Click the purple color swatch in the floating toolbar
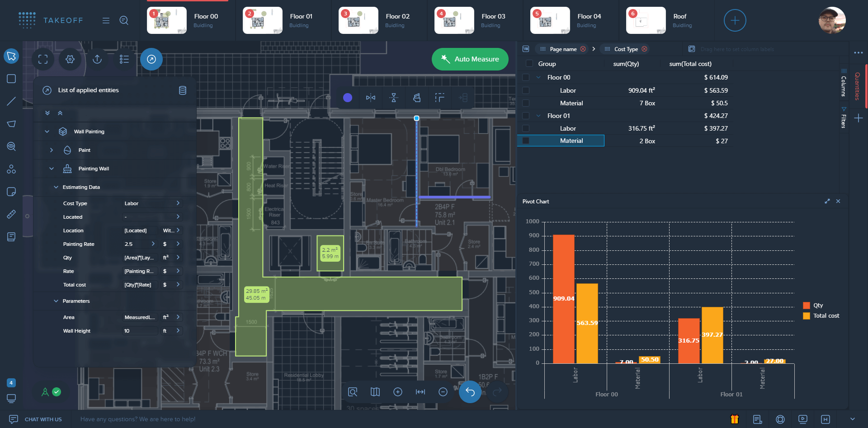 [347, 98]
